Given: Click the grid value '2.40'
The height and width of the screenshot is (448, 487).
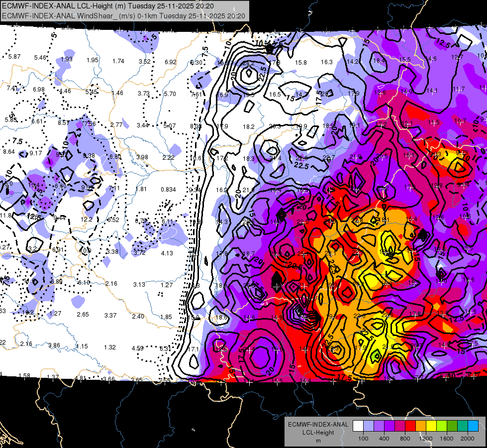Looking at the screenshot, I should (x=138, y=316).
